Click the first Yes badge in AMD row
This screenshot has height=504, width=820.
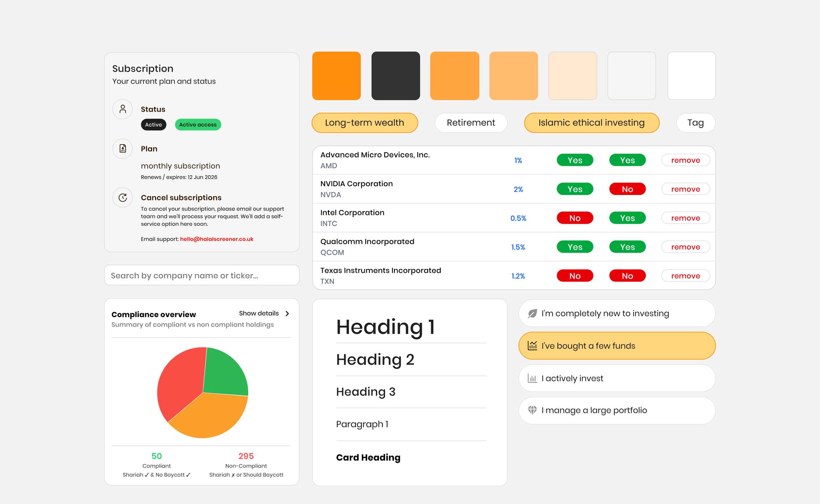click(575, 160)
